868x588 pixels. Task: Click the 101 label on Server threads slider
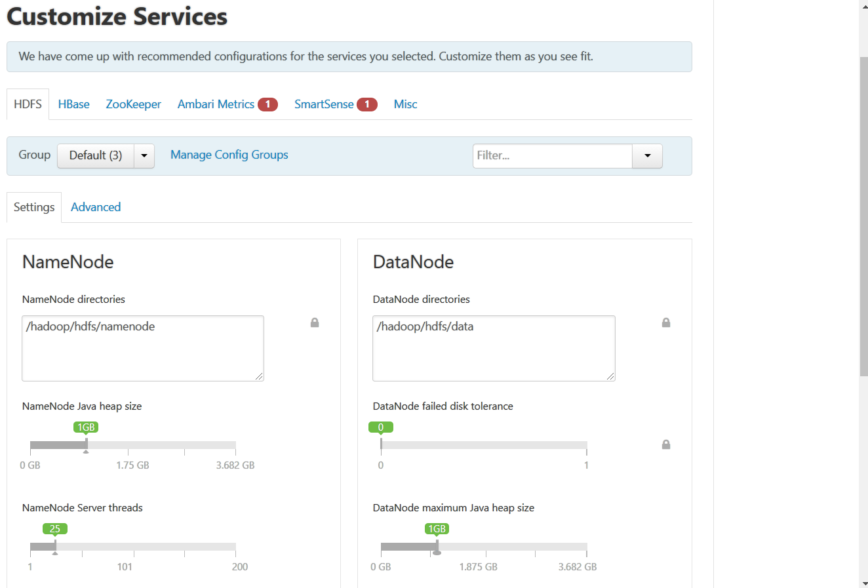125,567
